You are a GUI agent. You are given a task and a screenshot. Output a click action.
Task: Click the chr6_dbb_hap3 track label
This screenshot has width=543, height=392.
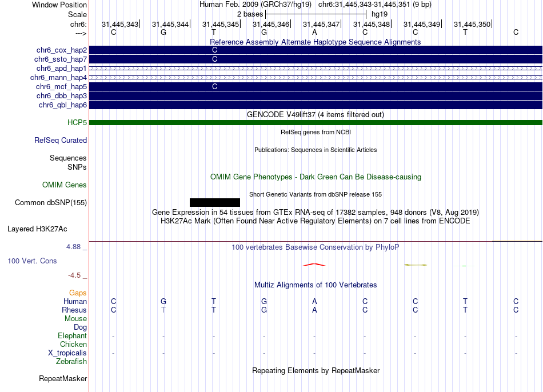pyautogui.click(x=62, y=95)
